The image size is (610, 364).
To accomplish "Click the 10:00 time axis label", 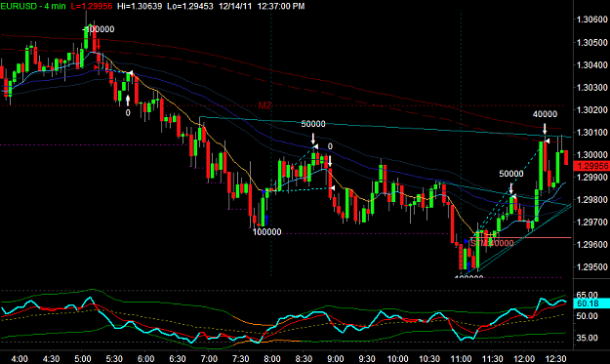I will point(397,358).
